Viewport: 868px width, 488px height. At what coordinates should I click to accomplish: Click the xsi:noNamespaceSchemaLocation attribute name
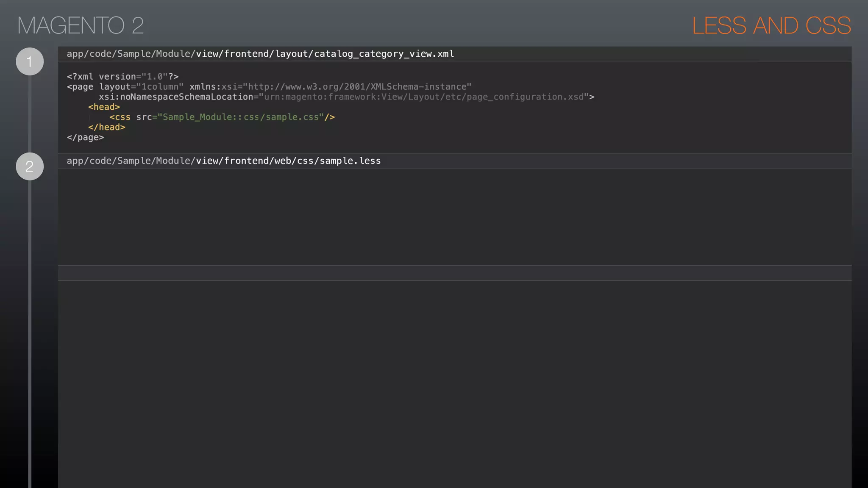coord(176,97)
